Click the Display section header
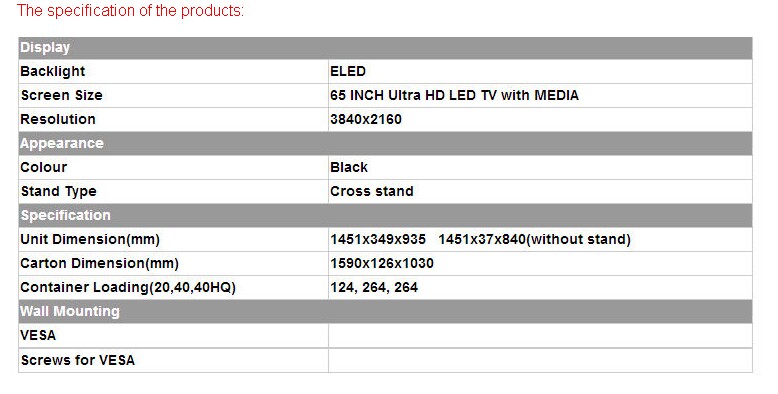Image resolution: width=778 pixels, height=394 pixels. [x=385, y=48]
